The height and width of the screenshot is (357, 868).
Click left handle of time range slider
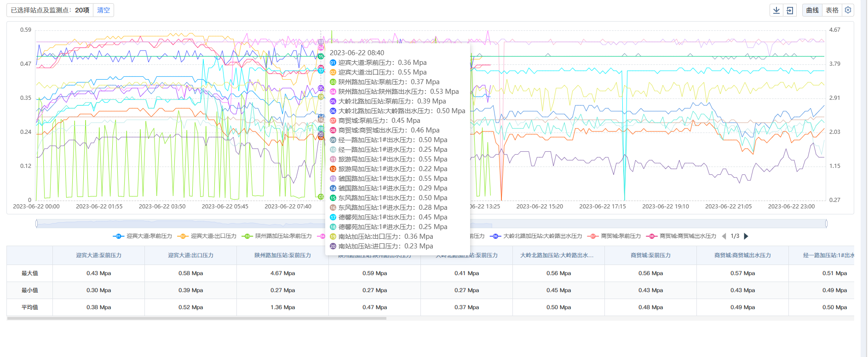point(37,224)
